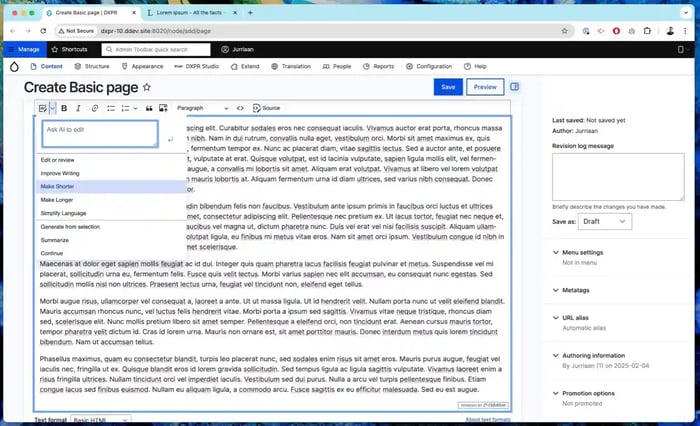Click the Save button
Image resolution: width=700 pixels, height=426 pixels.
pyautogui.click(x=448, y=87)
